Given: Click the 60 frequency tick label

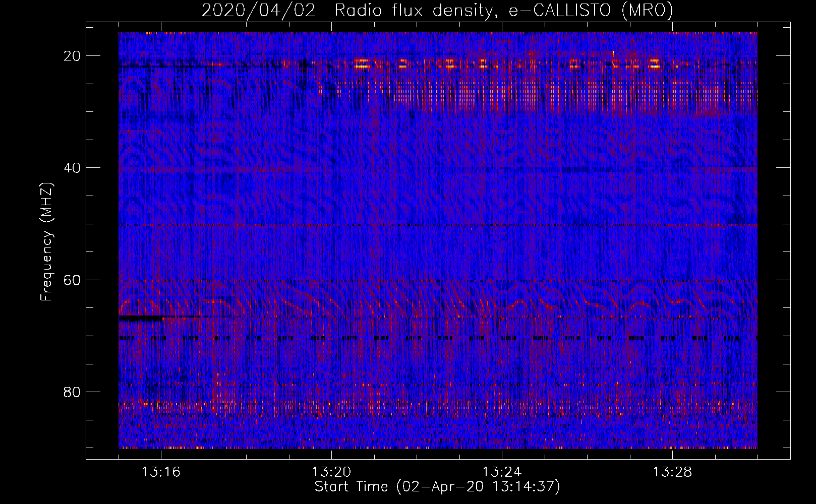Looking at the screenshot, I should (73, 280).
